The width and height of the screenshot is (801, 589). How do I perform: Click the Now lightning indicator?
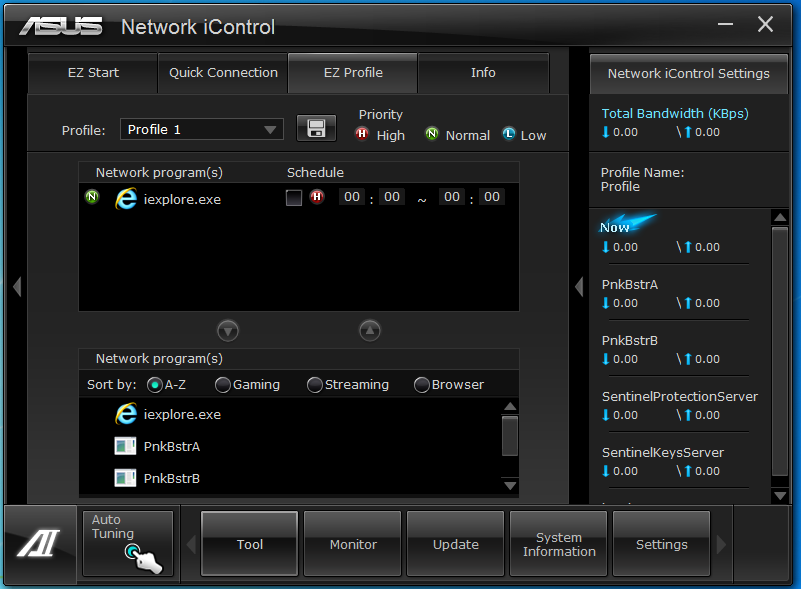[x=628, y=224]
